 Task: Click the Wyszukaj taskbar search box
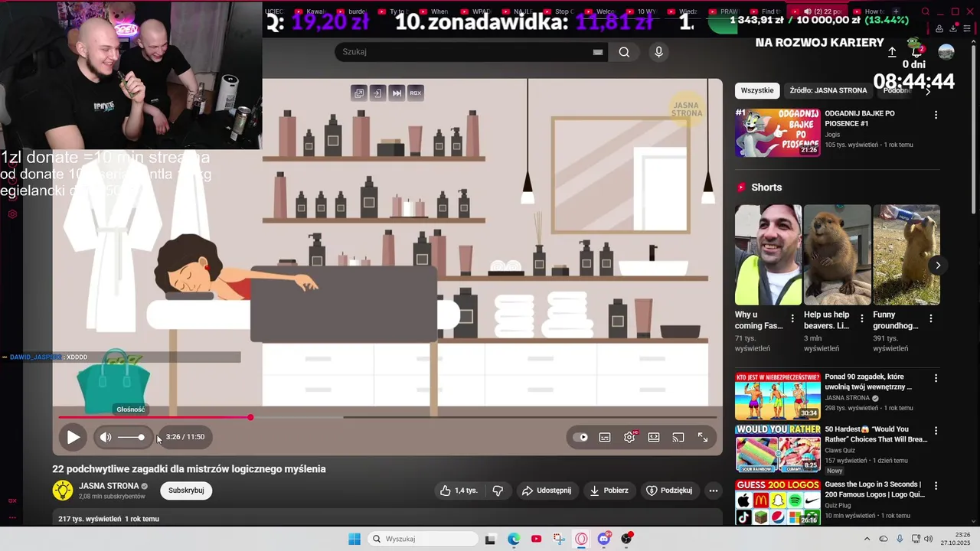point(421,539)
